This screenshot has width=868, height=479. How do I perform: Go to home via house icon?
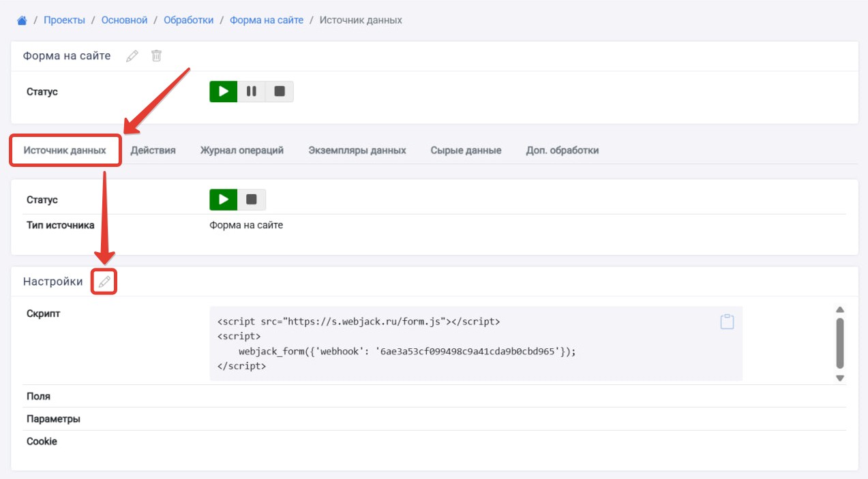click(22, 20)
